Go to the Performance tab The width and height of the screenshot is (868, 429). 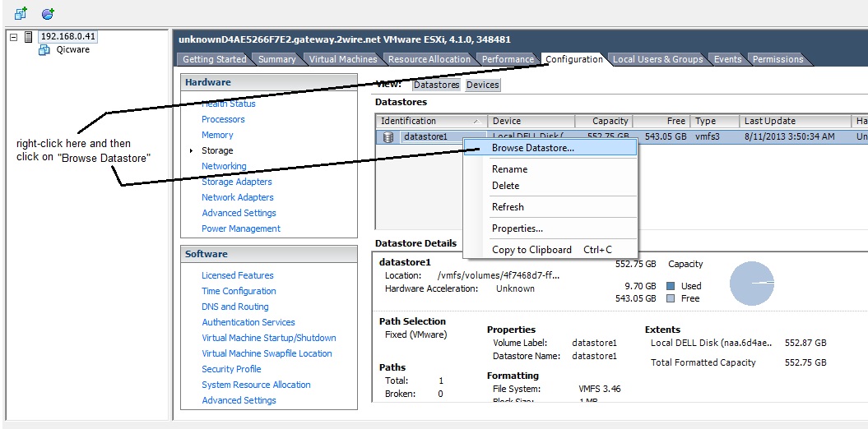508,59
